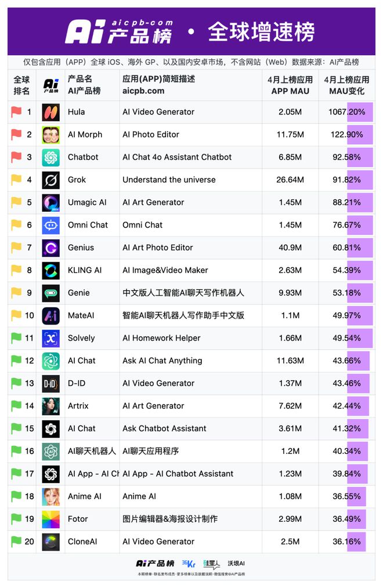
Task: Select the Artrix portrait icon
Action: [50, 406]
